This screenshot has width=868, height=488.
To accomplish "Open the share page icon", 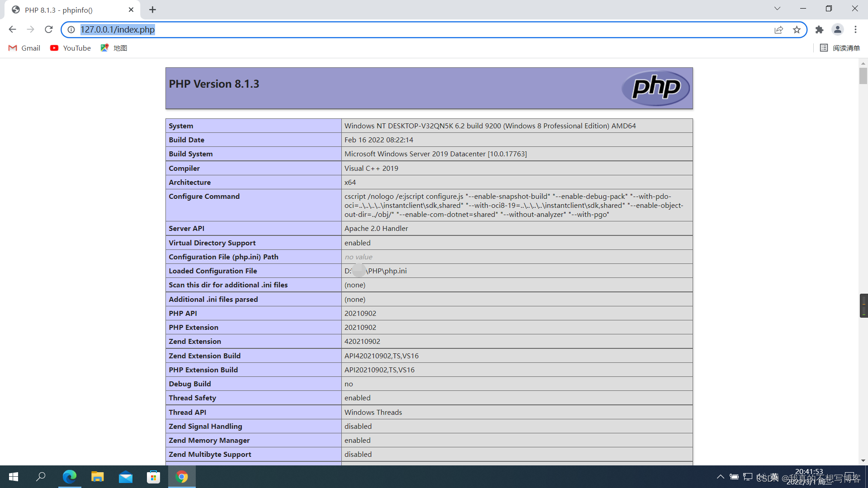I will tap(778, 29).
